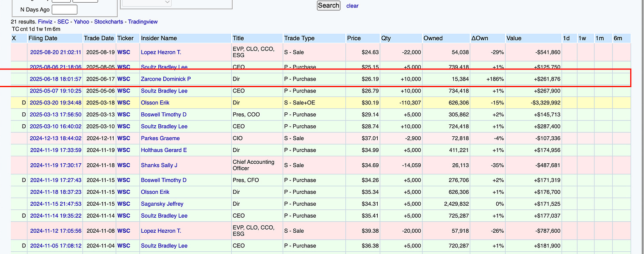Open the partially visible dropdown above results
The height and width of the screenshot is (254, 644).
pyautogui.click(x=147, y=3)
